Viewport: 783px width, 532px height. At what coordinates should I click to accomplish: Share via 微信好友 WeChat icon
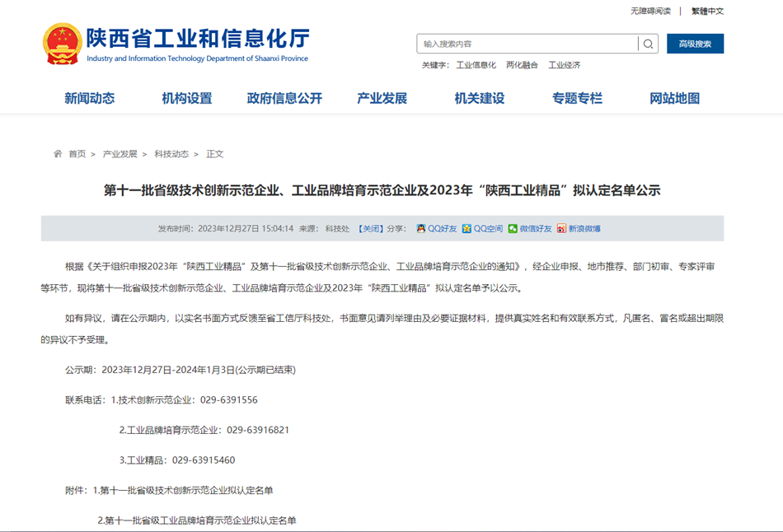click(513, 229)
